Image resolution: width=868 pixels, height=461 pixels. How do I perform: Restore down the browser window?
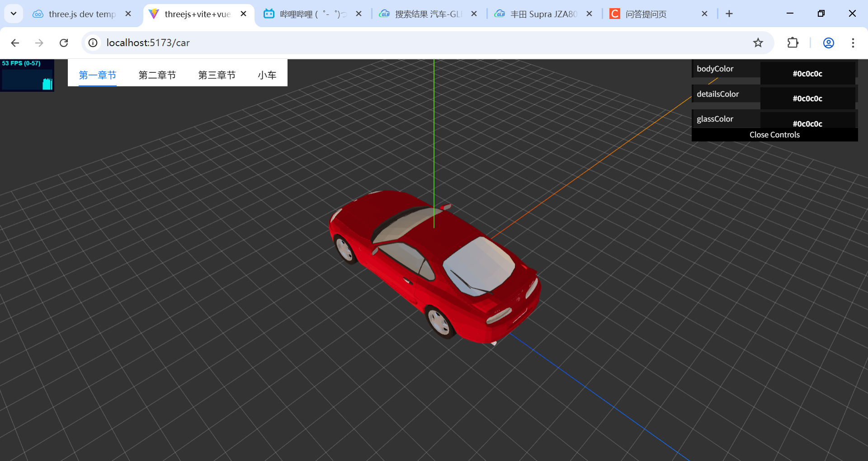click(x=821, y=14)
